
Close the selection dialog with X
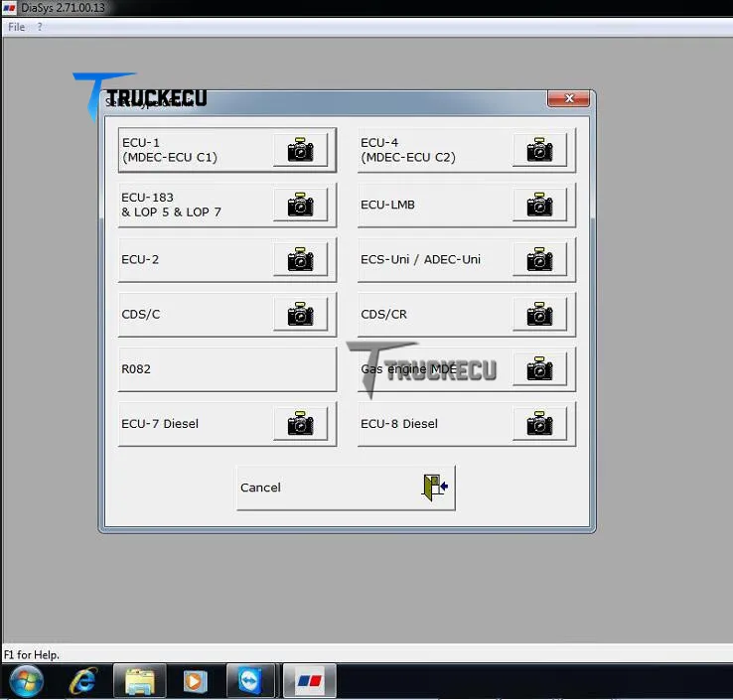pos(568,98)
